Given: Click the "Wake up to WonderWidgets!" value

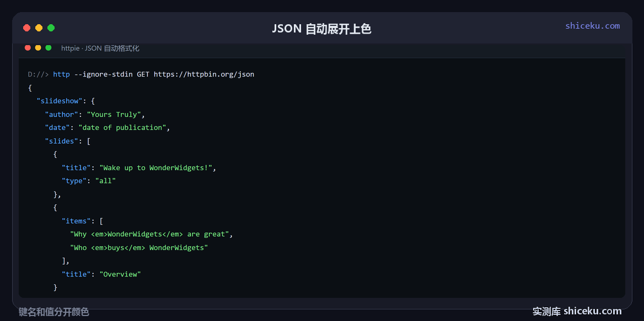Looking at the screenshot, I should click(x=155, y=168).
